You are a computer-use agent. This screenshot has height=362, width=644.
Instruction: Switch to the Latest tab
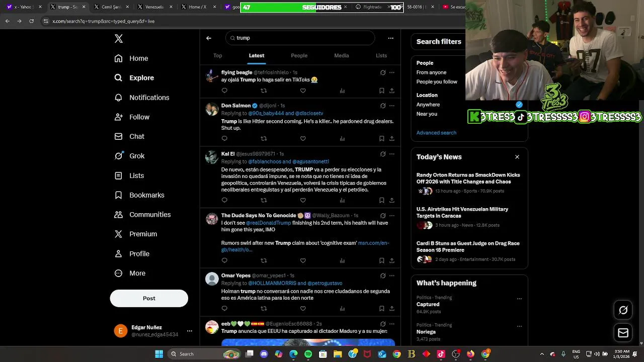[x=257, y=56]
